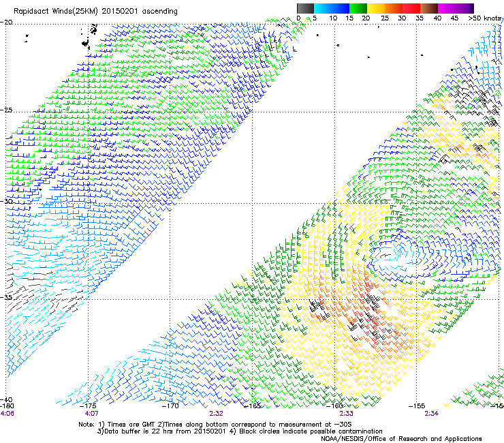Click the gray 0-5 knots legend swatch

tap(305, 8)
